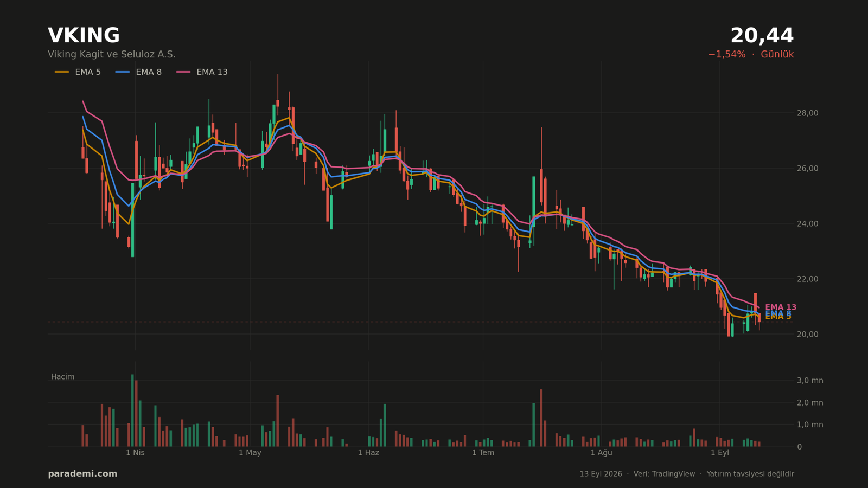Image resolution: width=868 pixels, height=488 pixels.
Task: Select the company name Viking Kagit ve Seluloz A.S.
Action: (112, 55)
